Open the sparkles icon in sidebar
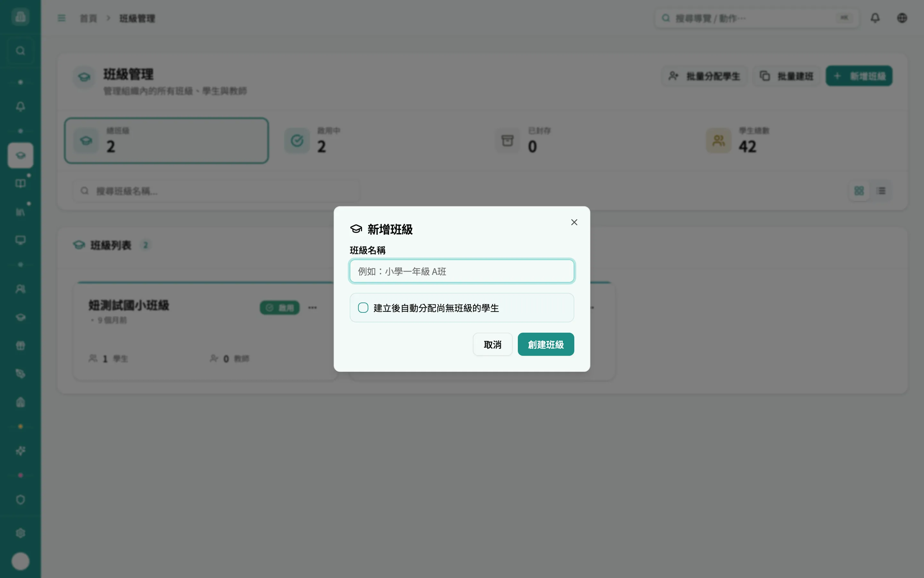 20,451
